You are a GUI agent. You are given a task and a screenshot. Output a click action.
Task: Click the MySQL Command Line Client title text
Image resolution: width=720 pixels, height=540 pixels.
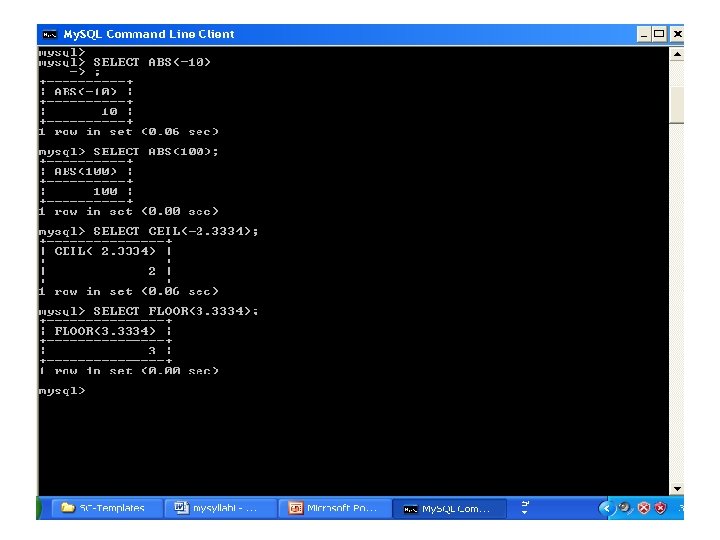click(149, 34)
